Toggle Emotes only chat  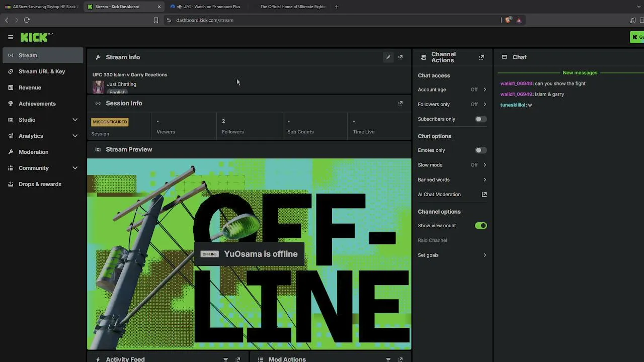481,150
